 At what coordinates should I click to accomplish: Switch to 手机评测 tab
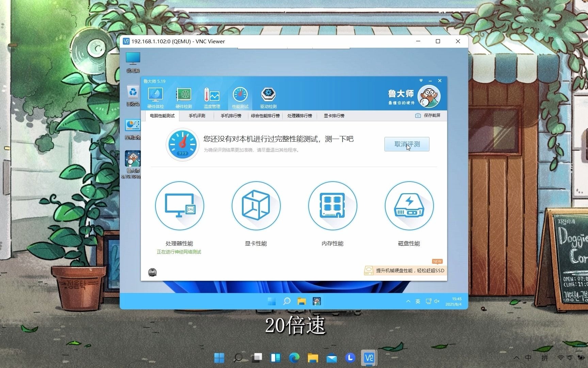click(x=197, y=116)
